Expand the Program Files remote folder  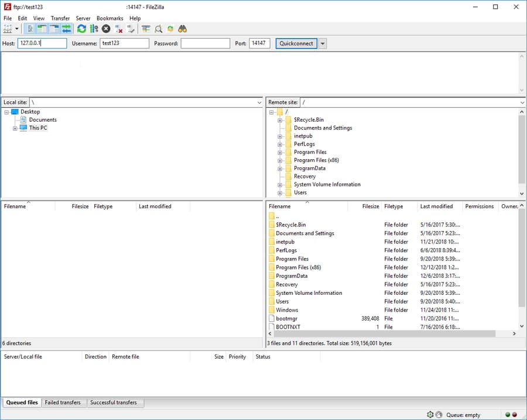click(x=280, y=152)
